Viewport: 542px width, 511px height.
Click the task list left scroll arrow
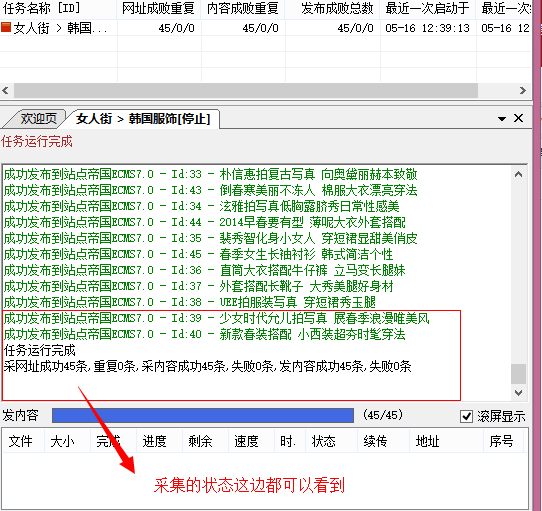click(x=5, y=91)
